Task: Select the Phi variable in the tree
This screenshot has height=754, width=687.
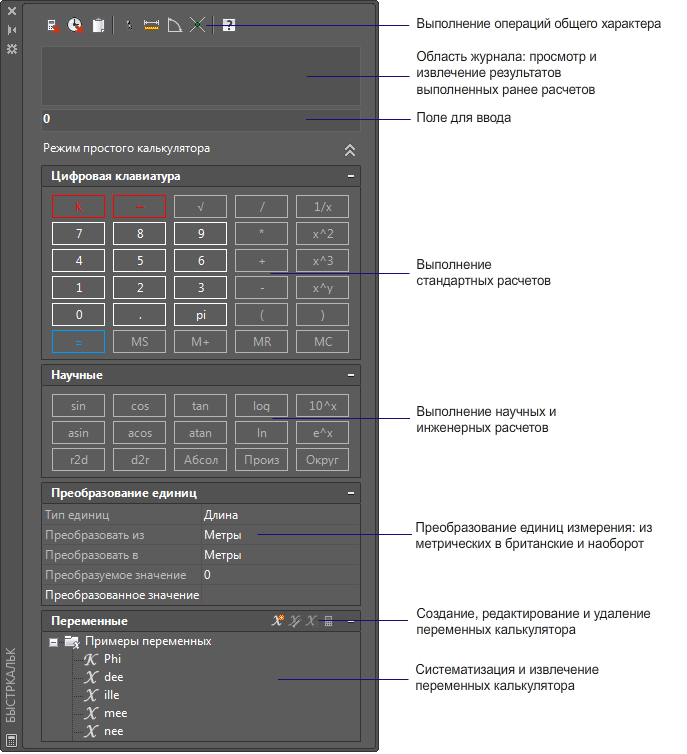Action: (112, 659)
